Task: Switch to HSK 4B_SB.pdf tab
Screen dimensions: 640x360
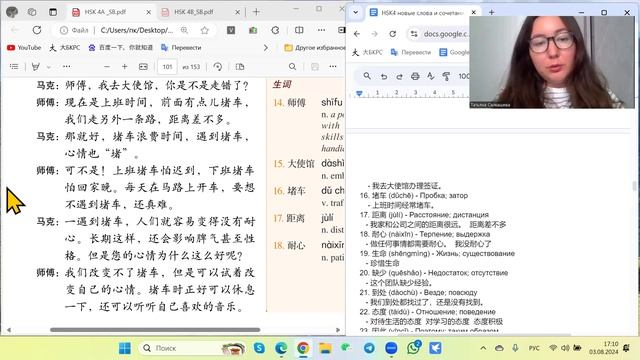Action: 200,12
